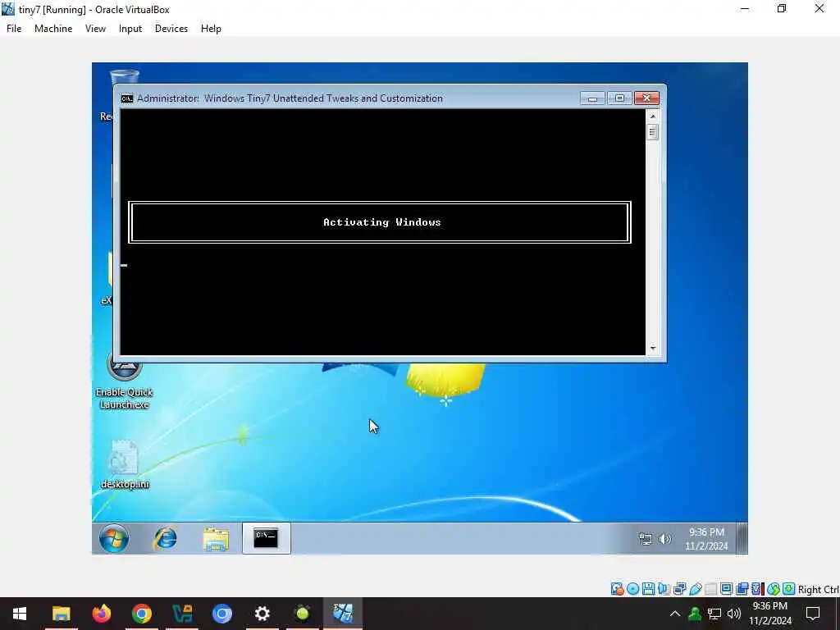The height and width of the screenshot is (630, 840).
Task: Click the floppy disk indicator
Action: tap(648, 589)
